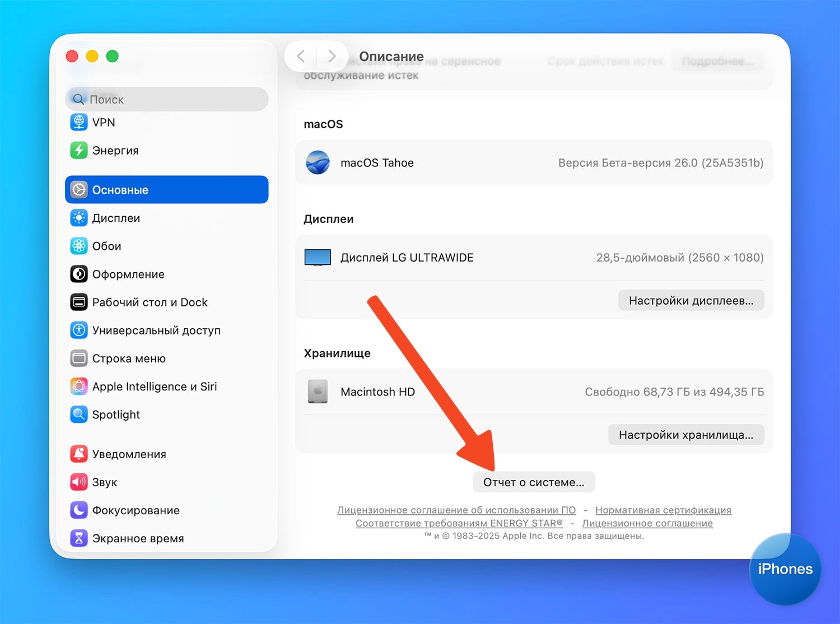
Task: Click the Macintosh HD label
Action: coord(377,392)
